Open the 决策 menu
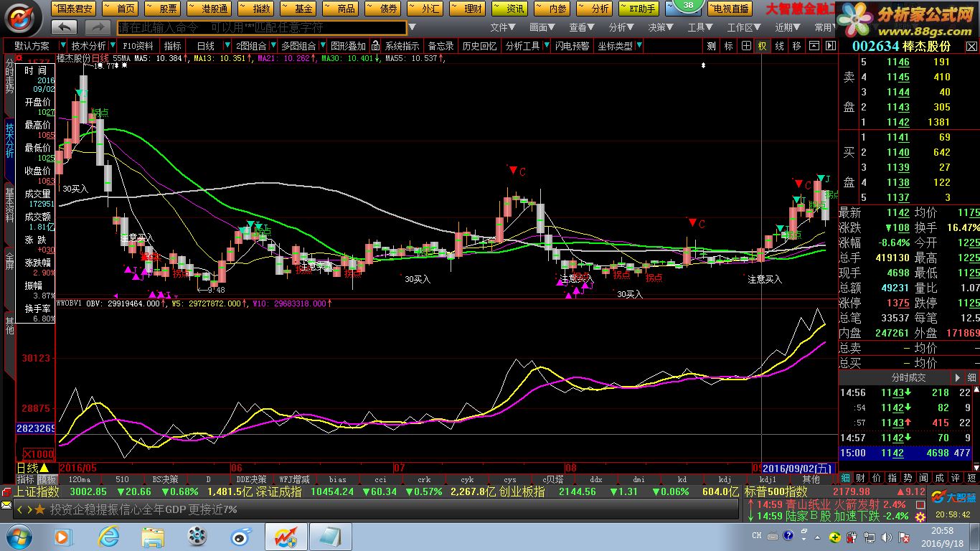 pos(661,27)
